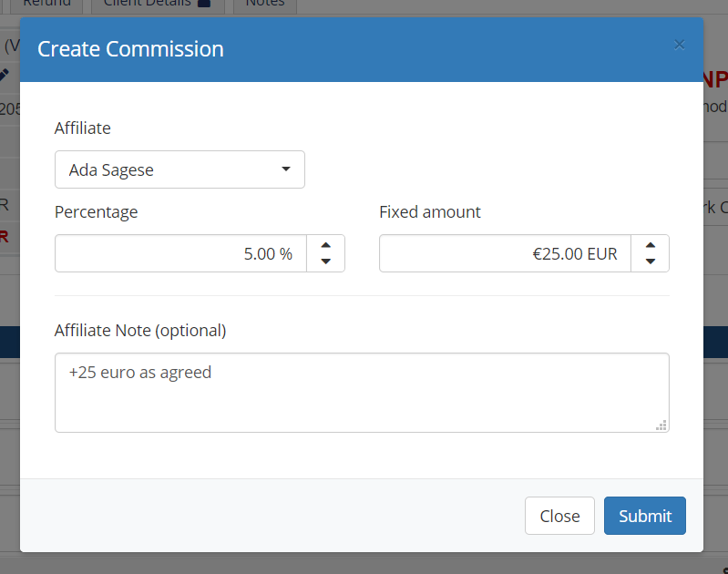Increase the Percentage value with up arrow
This screenshot has width=728, height=574.
pos(326,245)
